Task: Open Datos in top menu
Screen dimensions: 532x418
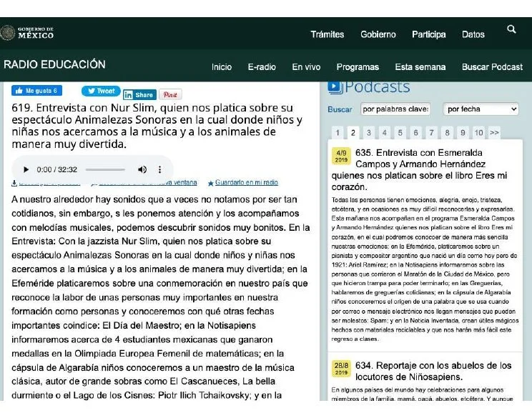Action: (473, 34)
